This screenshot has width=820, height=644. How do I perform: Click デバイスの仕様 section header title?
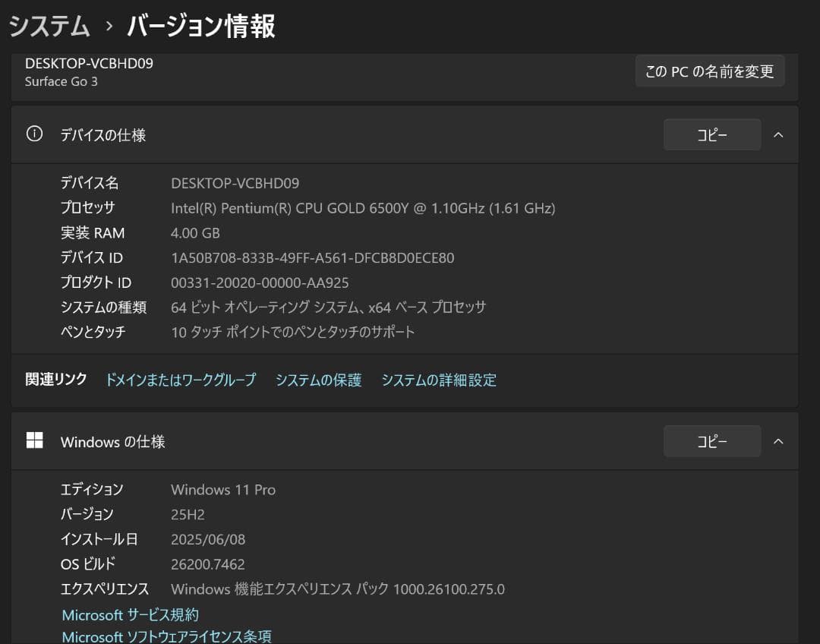pos(103,135)
